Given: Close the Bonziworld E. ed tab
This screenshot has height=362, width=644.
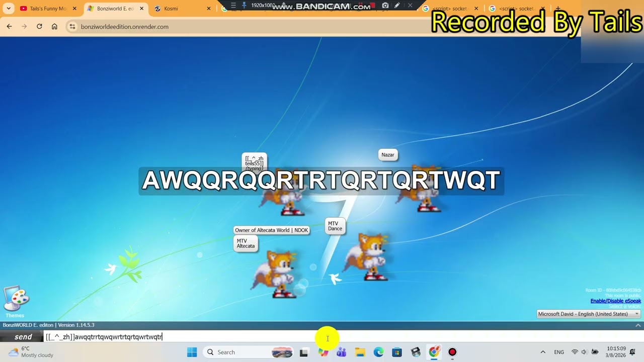Looking at the screenshot, I should 141,9.
